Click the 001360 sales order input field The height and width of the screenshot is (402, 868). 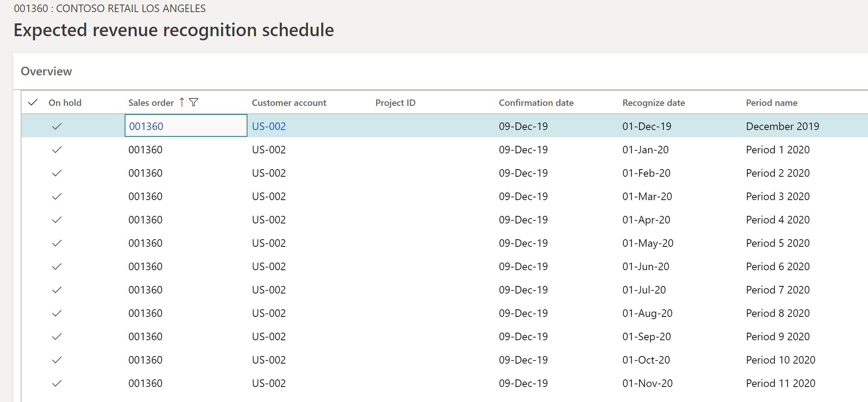186,125
